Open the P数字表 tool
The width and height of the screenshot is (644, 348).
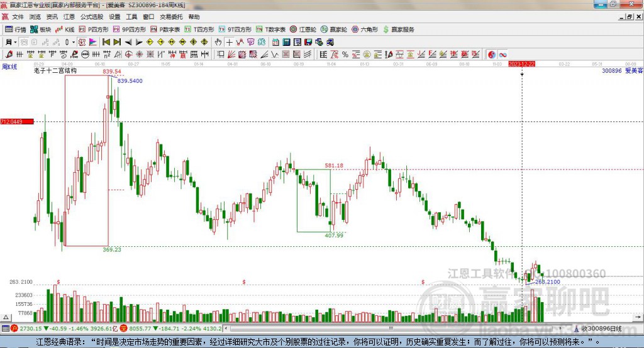tap(165, 30)
